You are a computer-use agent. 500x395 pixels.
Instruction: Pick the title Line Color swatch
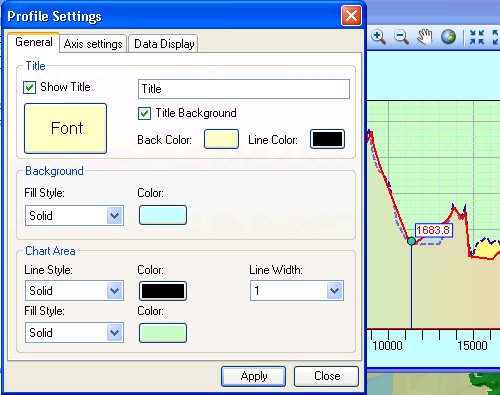(327, 139)
